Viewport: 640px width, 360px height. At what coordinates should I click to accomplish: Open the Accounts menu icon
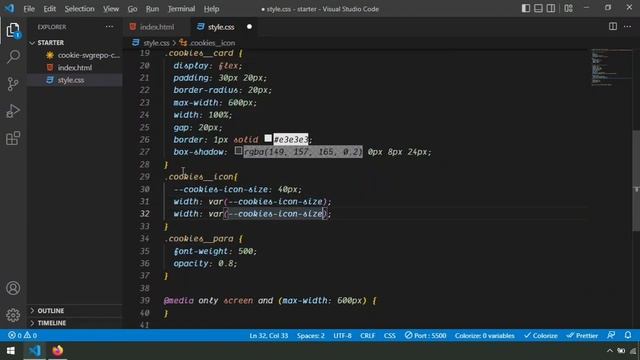[x=13, y=288]
